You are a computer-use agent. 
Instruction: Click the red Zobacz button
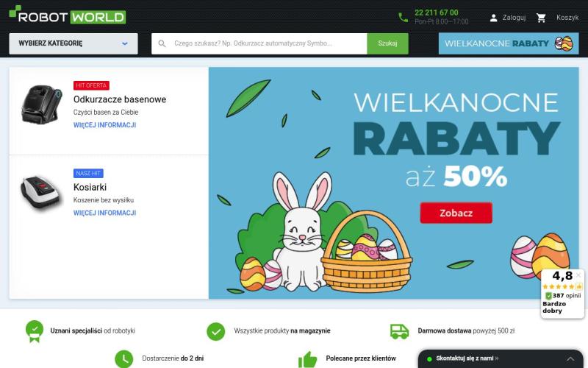456,213
